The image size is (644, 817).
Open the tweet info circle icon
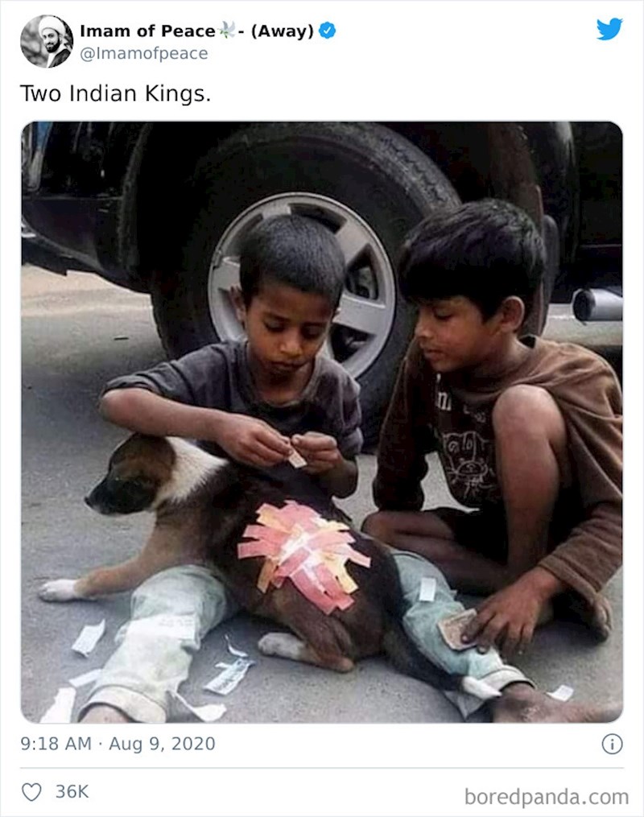coord(613,744)
